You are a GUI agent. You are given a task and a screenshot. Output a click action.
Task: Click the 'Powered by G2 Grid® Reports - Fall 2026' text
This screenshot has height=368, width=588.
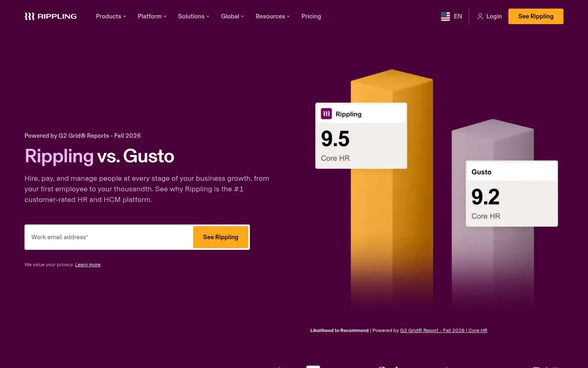(x=82, y=136)
